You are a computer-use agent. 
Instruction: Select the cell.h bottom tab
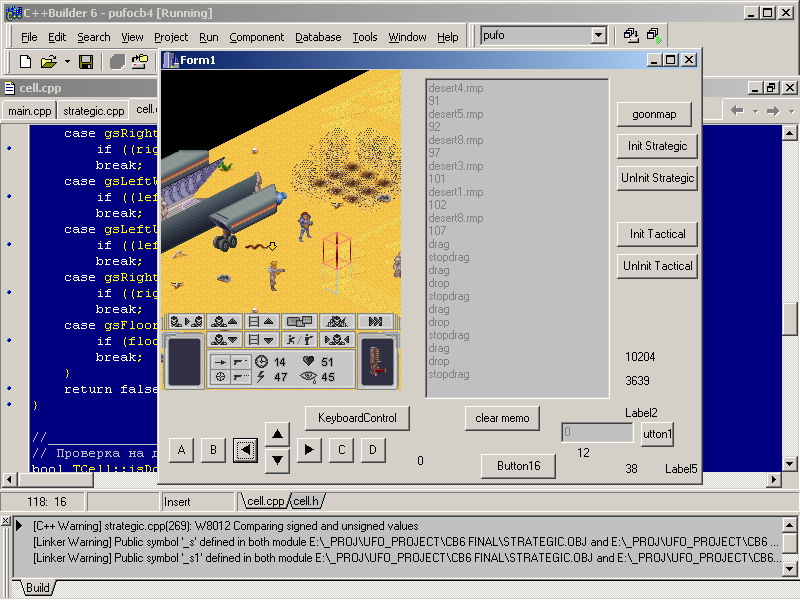pos(307,502)
